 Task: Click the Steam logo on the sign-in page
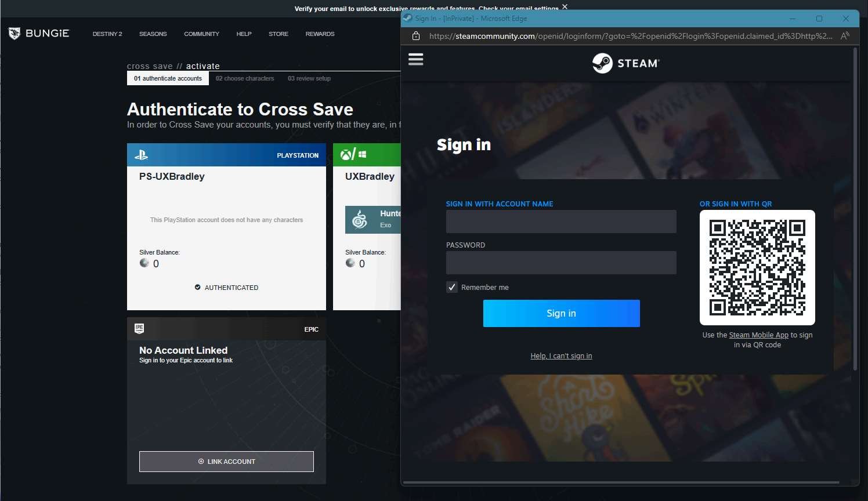coord(625,63)
